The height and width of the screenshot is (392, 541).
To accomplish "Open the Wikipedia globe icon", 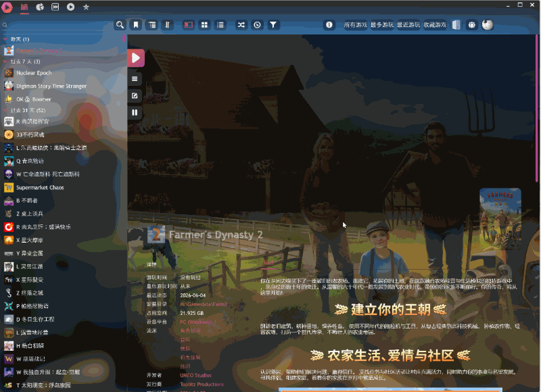I will point(488,25).
